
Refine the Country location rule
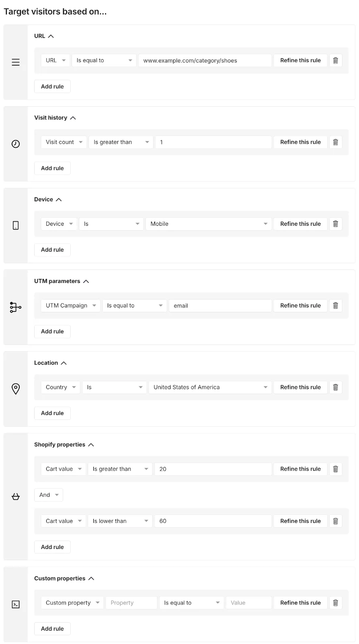click(300, 387)
